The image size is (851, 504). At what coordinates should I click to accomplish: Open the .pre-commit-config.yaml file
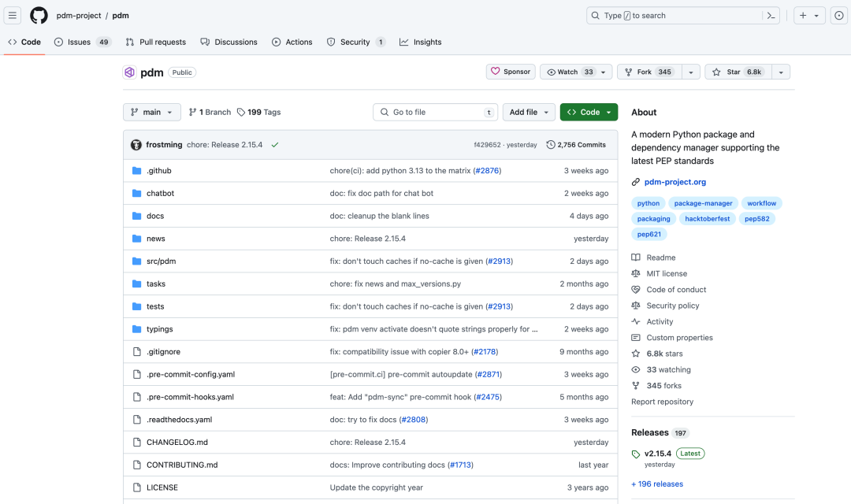click(191, 375)
